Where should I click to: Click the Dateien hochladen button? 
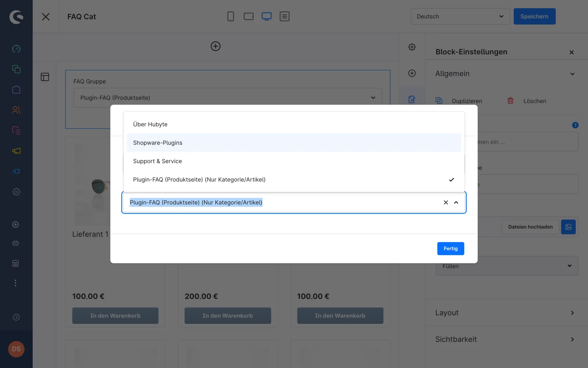[530, 227]
